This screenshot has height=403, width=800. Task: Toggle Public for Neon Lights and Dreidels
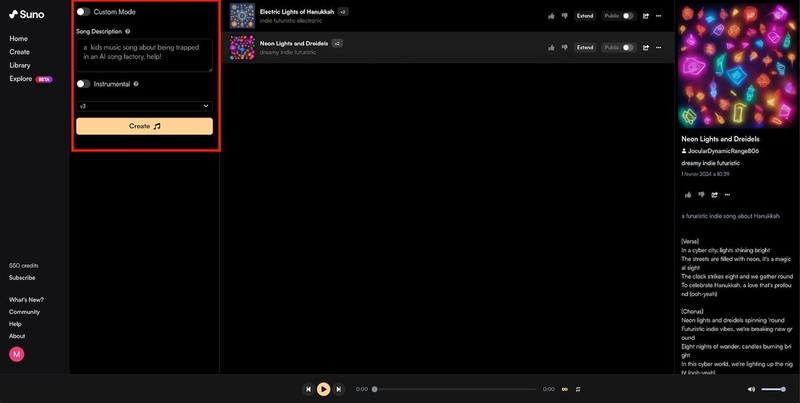628,47
